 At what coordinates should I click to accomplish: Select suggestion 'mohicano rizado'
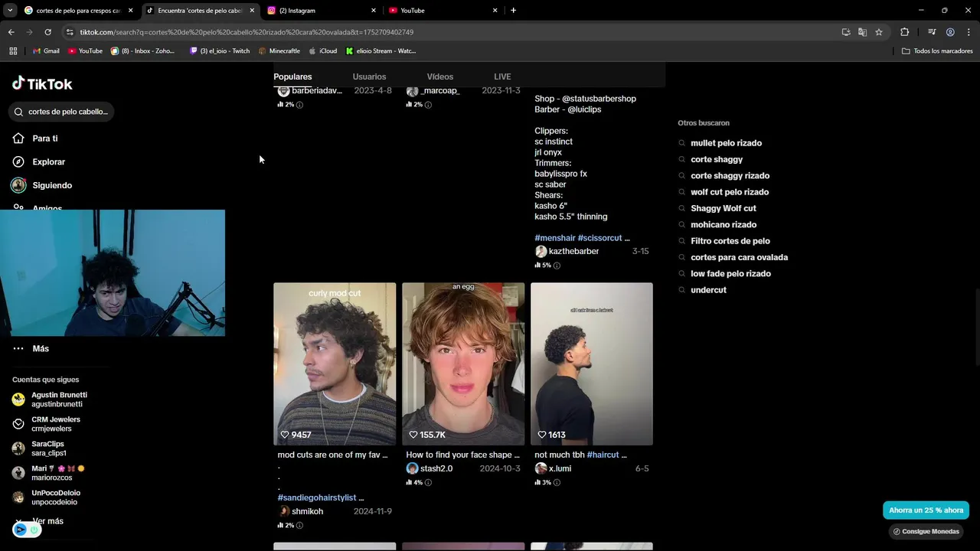coord(724,225)
